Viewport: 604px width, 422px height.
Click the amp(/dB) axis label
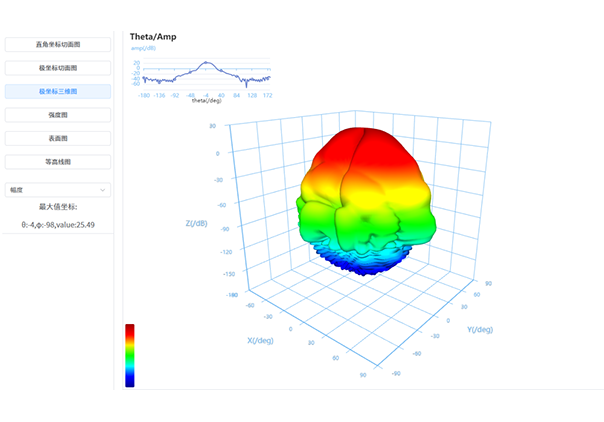click(143, 47)
